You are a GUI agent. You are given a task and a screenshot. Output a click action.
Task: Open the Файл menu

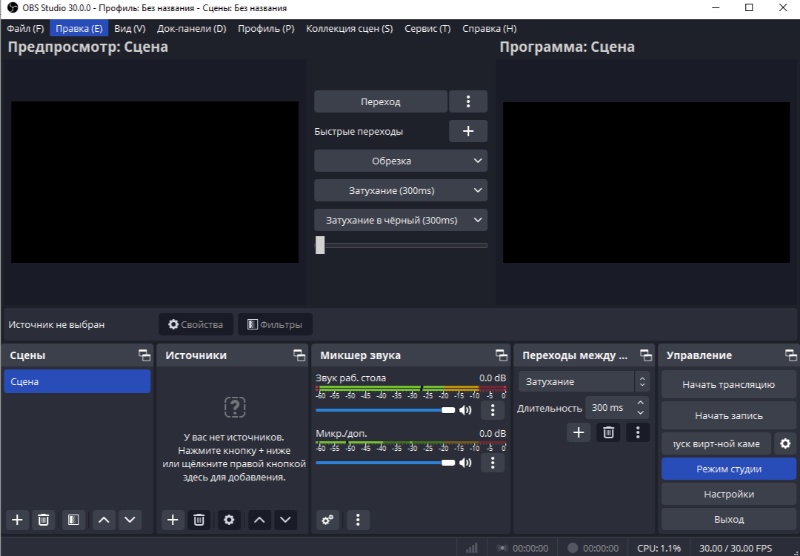(25, 29)
